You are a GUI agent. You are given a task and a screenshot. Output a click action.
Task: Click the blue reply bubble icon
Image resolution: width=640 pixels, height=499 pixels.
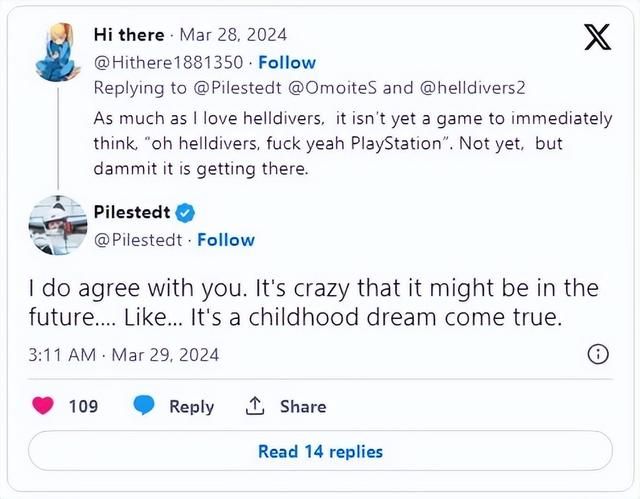point(144,406)
